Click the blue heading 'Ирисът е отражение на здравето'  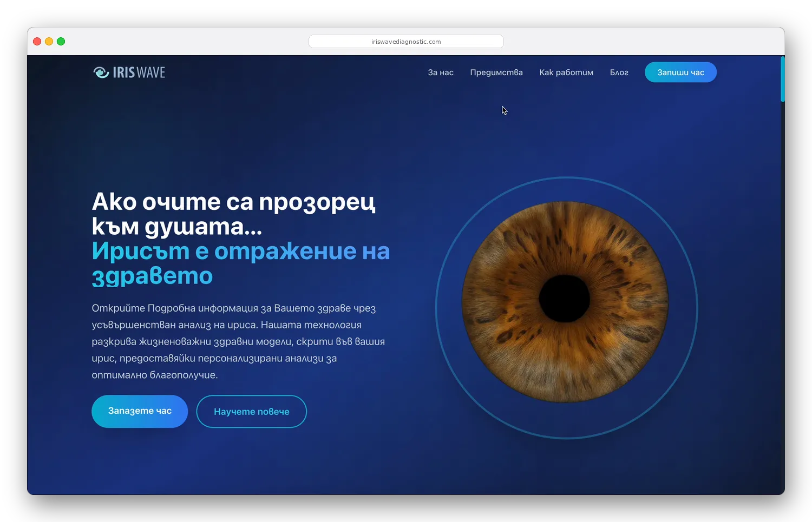tap(241, 263)
